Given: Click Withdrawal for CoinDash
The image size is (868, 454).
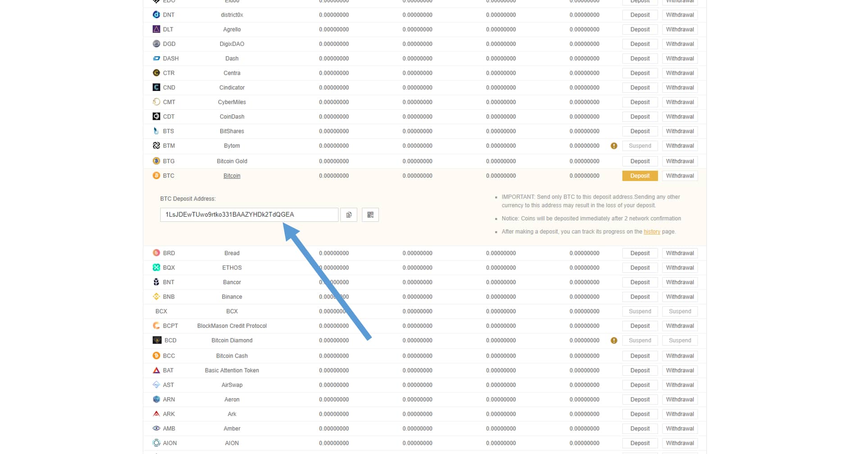Looking at the screenshot, I should (x=680, y=117).
